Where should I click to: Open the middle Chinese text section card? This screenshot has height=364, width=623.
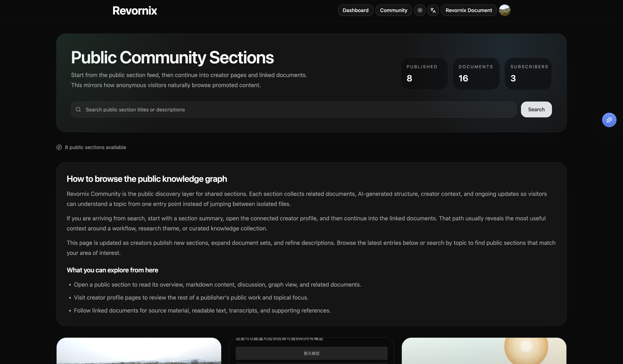311,342
